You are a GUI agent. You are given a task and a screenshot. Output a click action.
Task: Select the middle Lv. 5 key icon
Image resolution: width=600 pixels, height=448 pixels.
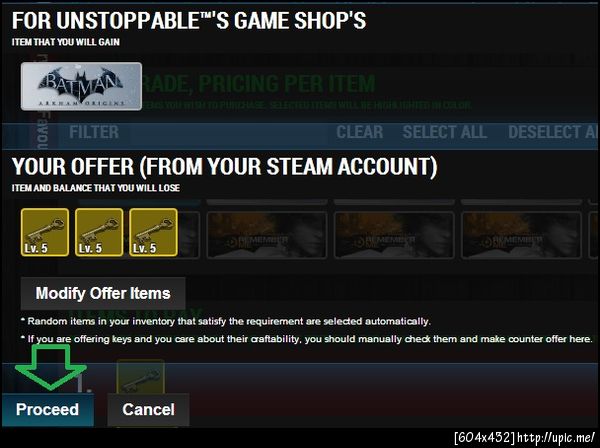99,232
